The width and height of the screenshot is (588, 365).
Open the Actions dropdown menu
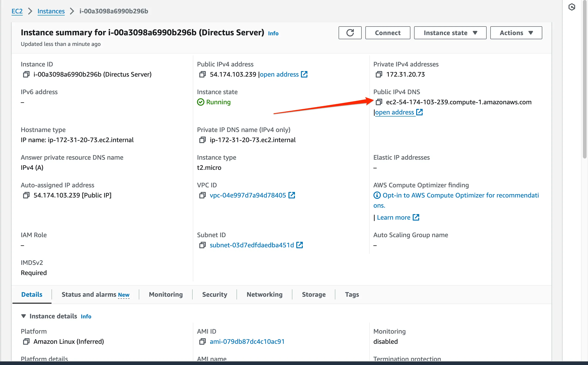(516, 33)
